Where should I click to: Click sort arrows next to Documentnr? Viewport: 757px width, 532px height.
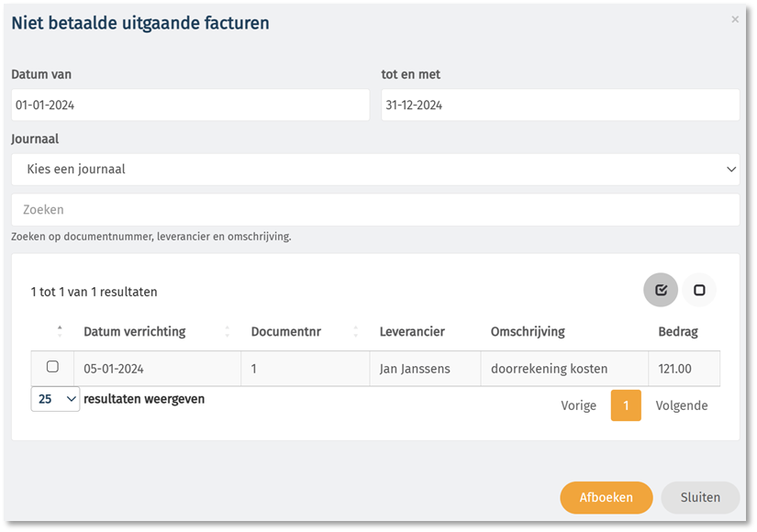(x=356, y=331)
